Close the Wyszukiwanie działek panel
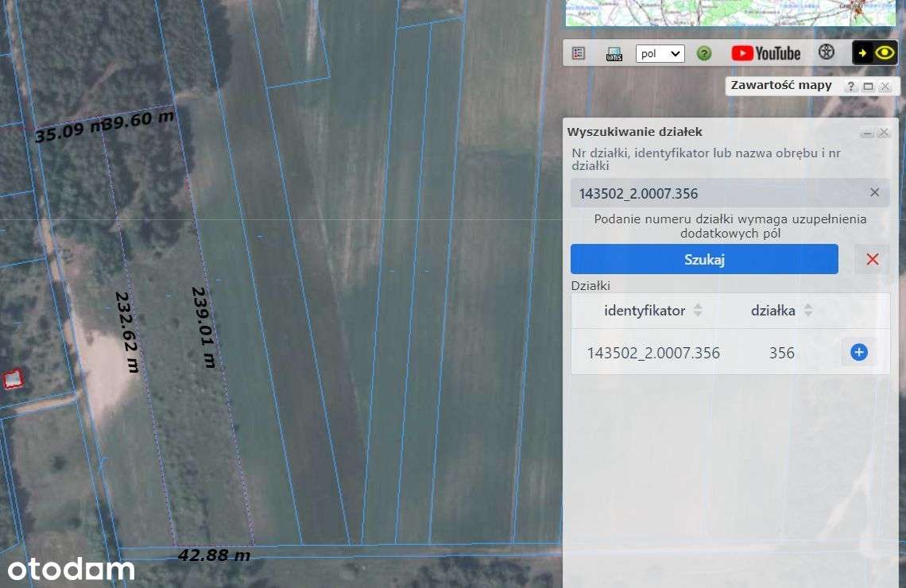The image size is (906, 588). 884,133
